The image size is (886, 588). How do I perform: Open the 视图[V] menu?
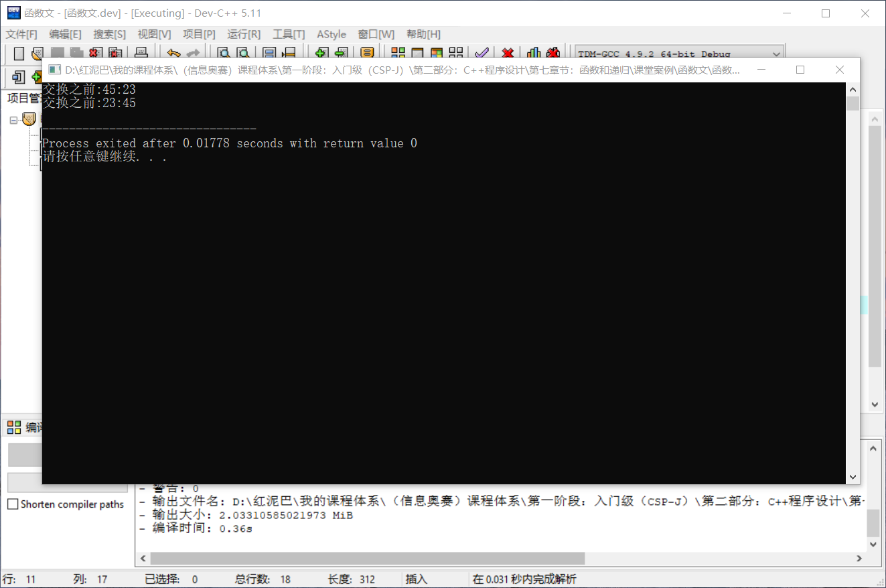coord(154,34)
